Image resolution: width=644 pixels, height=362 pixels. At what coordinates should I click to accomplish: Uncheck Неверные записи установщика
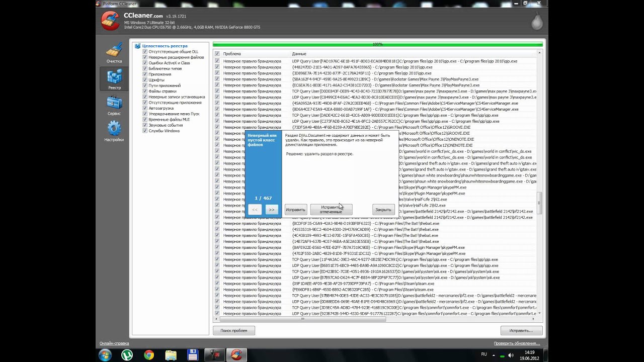click(145, 97)
